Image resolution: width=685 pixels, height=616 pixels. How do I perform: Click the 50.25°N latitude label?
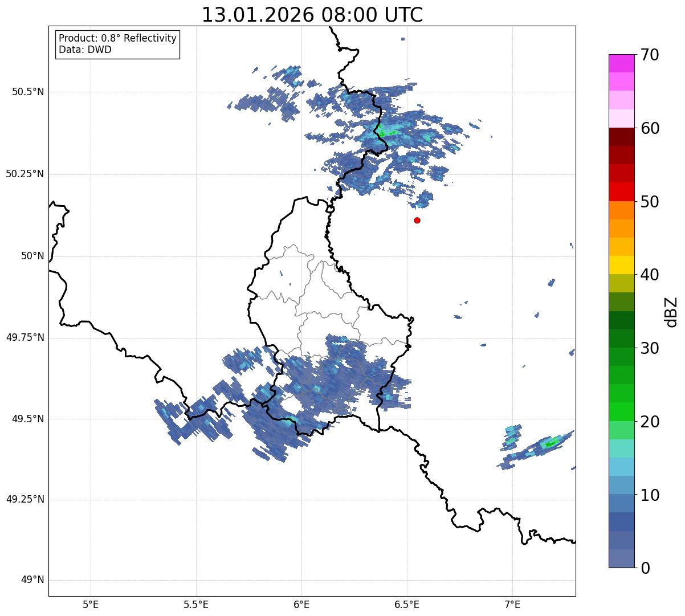coord(25,174)
